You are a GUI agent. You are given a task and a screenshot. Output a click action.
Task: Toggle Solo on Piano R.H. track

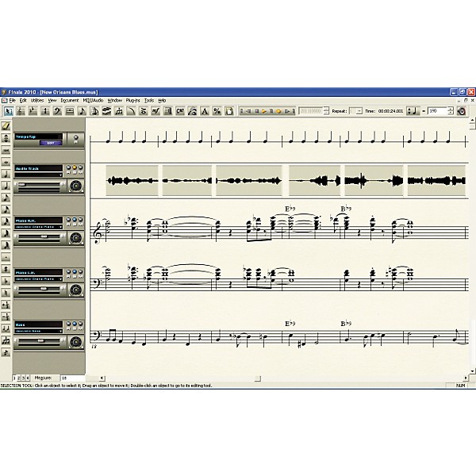[75, 221]
